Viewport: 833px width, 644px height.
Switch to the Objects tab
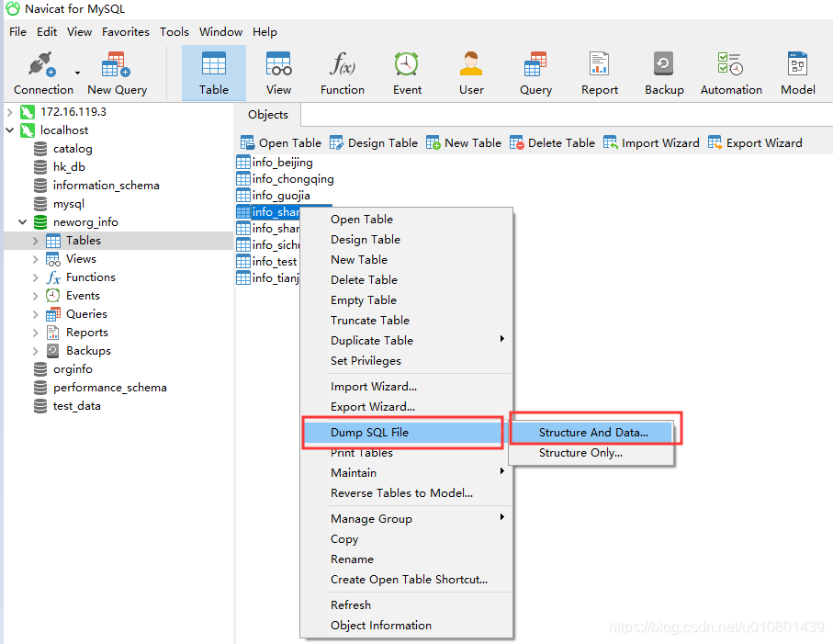pyautogui.click(x=268, y=114)
